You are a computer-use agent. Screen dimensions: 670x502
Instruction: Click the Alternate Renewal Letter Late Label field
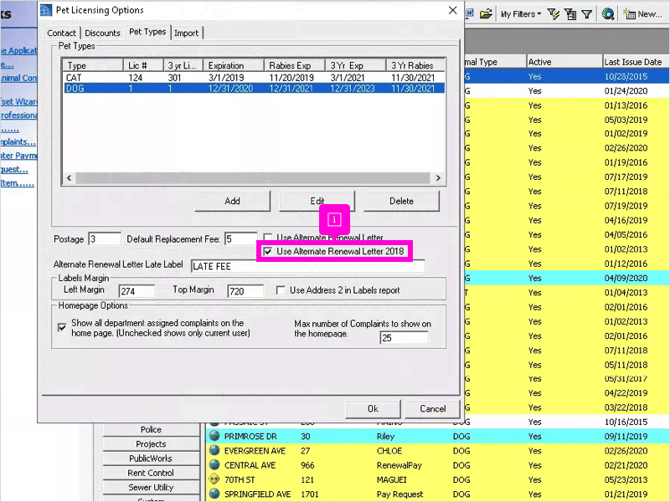[x=308, y=266]
